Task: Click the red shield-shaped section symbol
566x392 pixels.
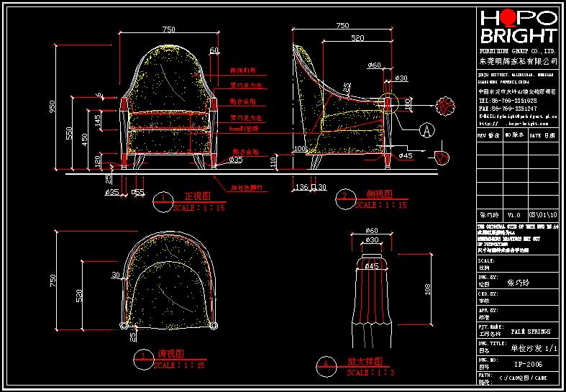Action: click(442, 158)
